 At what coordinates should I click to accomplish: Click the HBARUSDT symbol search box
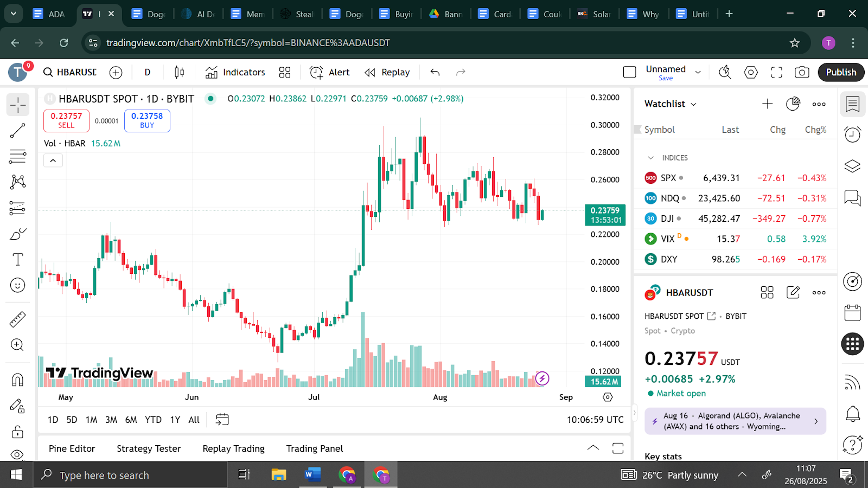tap(69, 72)
